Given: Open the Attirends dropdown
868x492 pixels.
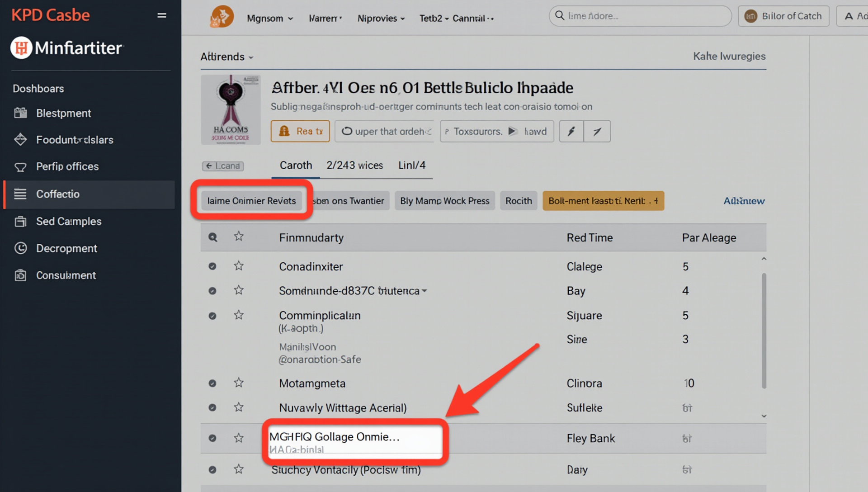Looking at the screenshot, I should 226,57.
